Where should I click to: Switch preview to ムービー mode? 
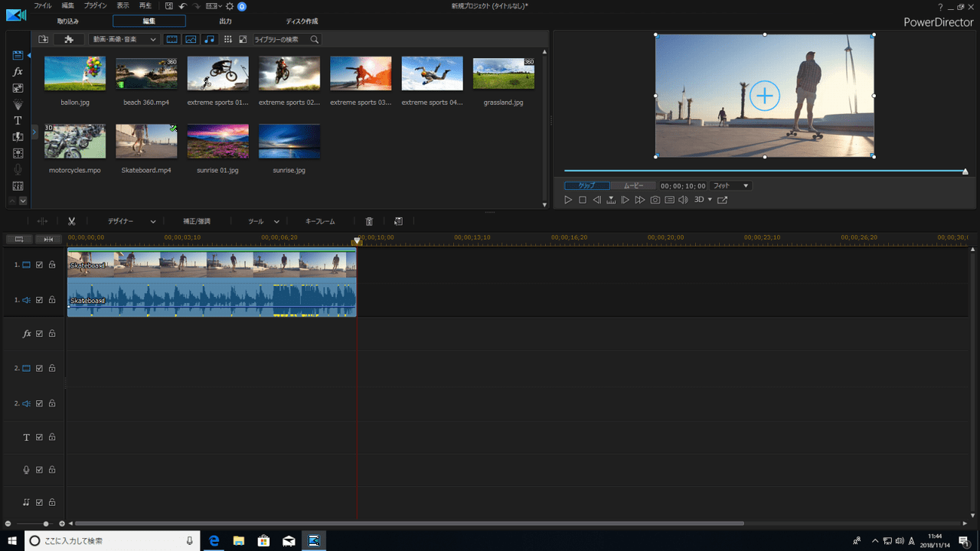[x=633, y=186]
